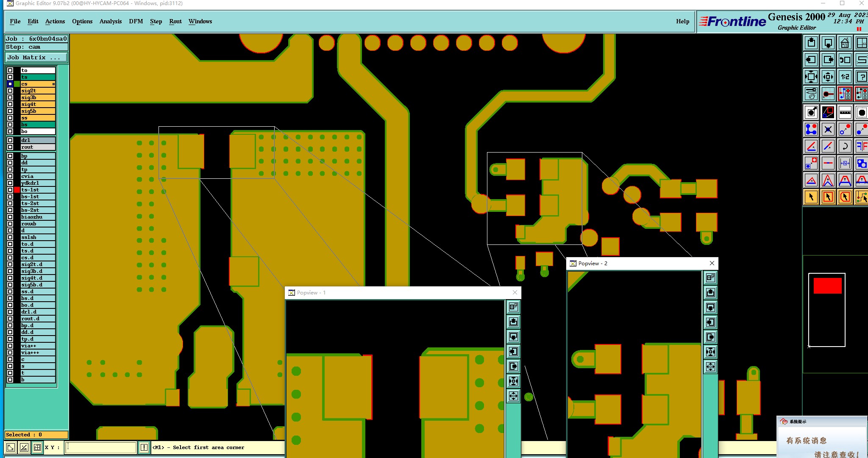The width and height of the screenshot is (868, 458).
Task: Select the 1:2 zoom scale icon
Action: 845,77
